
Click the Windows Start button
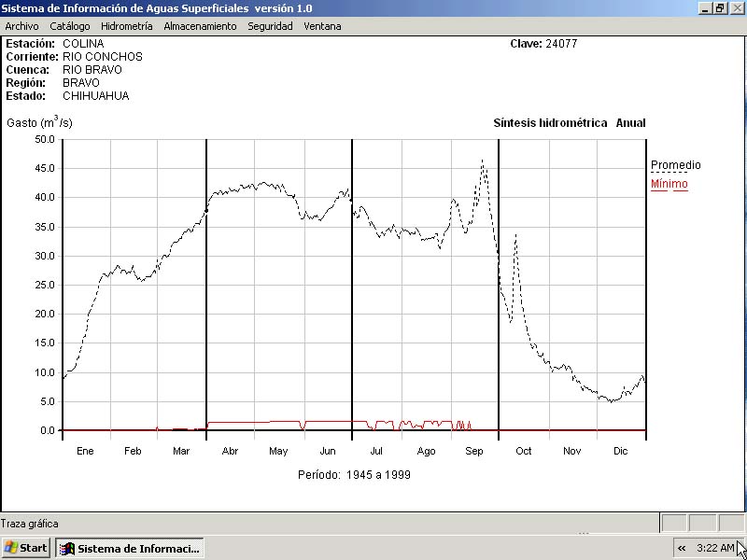point(26,548)
